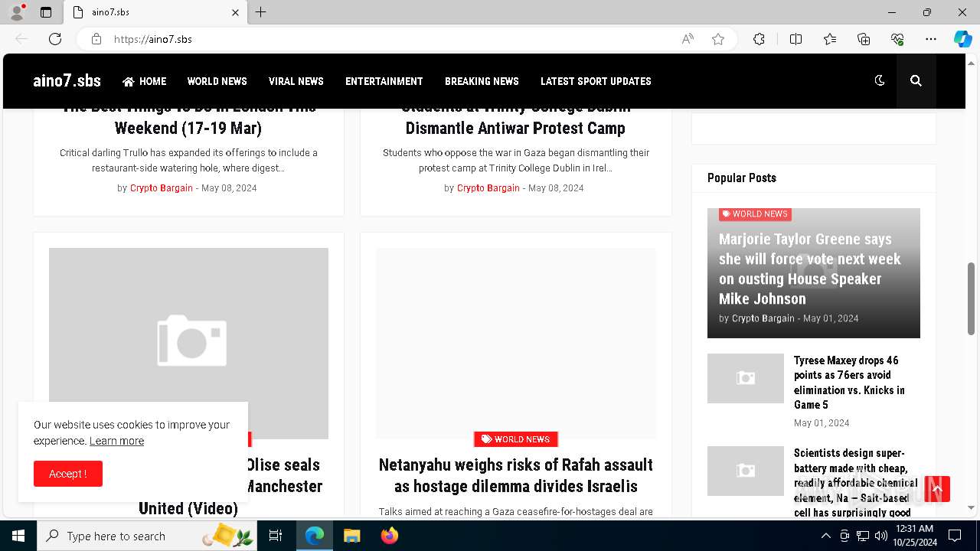Click the red back-to-top arrow button
This screenshot has width=980, height=551.
tap(937, 488)
